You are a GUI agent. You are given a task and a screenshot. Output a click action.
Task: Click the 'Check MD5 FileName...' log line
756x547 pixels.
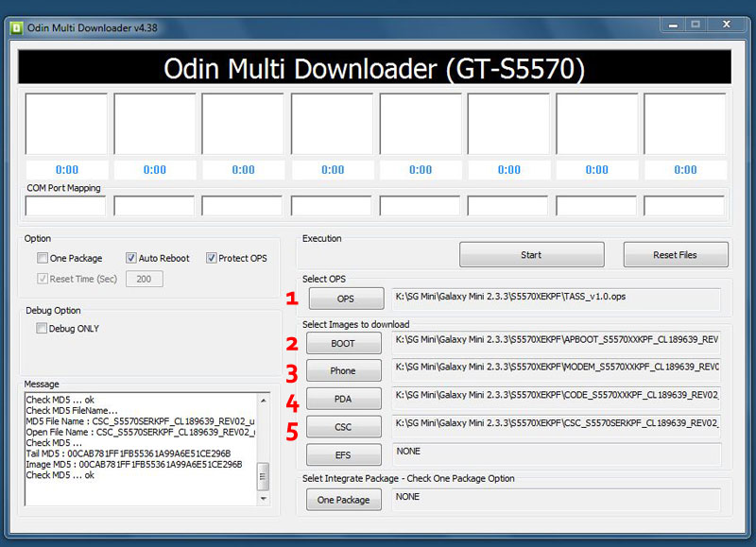coord(72,411)
